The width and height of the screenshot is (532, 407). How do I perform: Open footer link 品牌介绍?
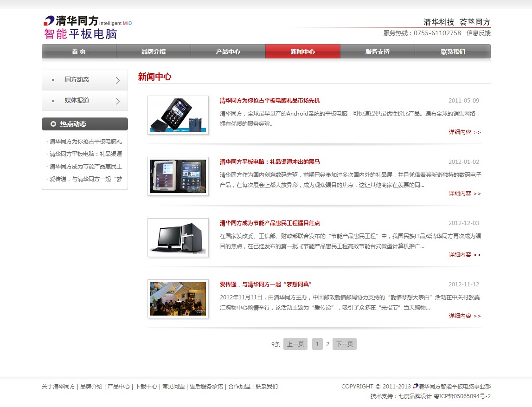coord(91,386)
